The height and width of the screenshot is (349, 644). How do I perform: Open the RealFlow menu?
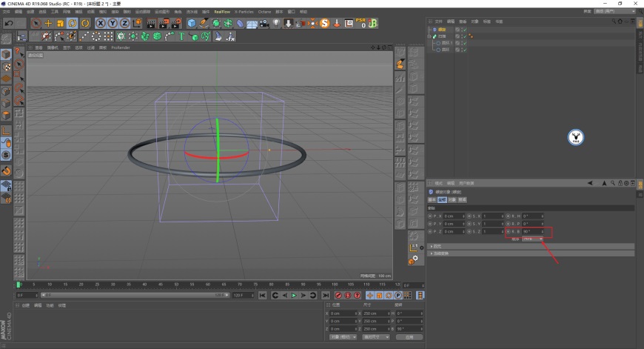(222, 12)
